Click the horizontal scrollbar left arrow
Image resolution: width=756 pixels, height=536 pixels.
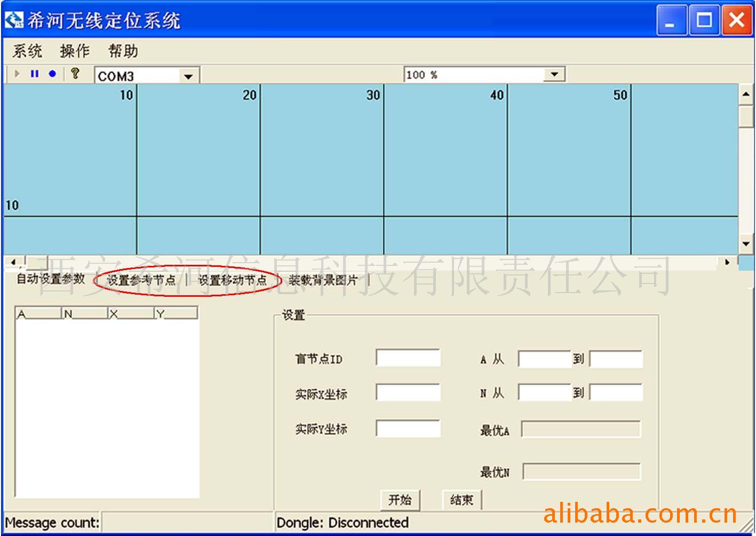coord(13,262)
